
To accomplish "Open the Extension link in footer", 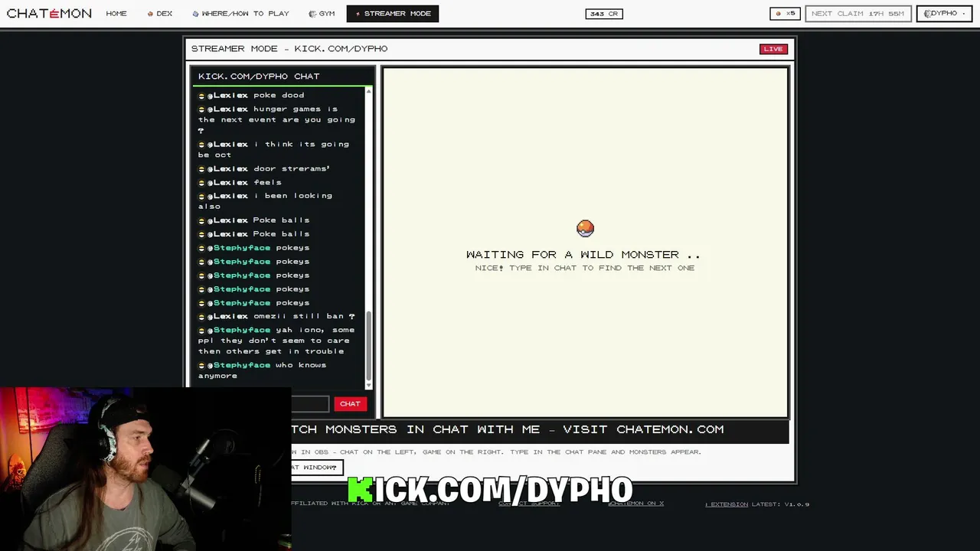I will point(727,504).
